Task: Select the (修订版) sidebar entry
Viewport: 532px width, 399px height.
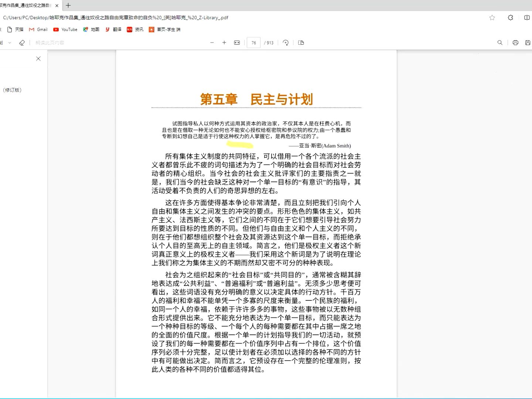Action: pos(12,90)
